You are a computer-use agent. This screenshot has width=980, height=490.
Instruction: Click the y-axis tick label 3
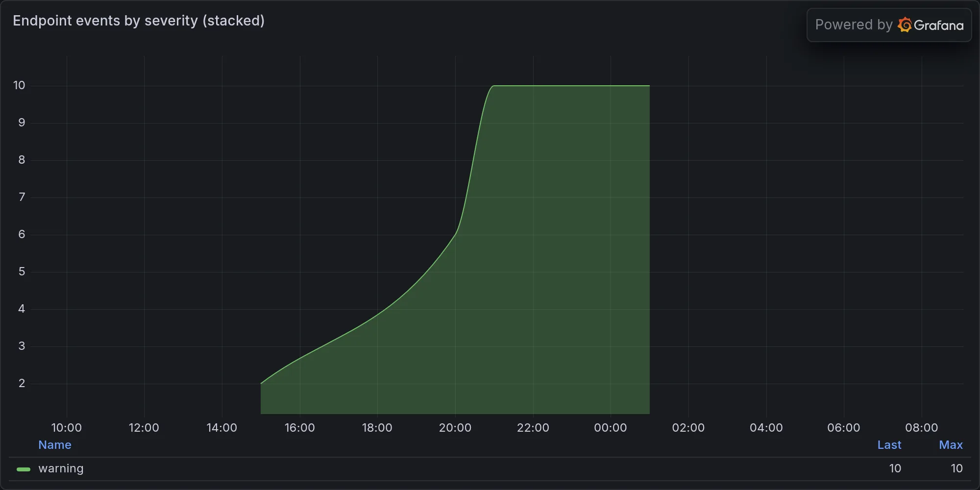click(x=22, y=346)
